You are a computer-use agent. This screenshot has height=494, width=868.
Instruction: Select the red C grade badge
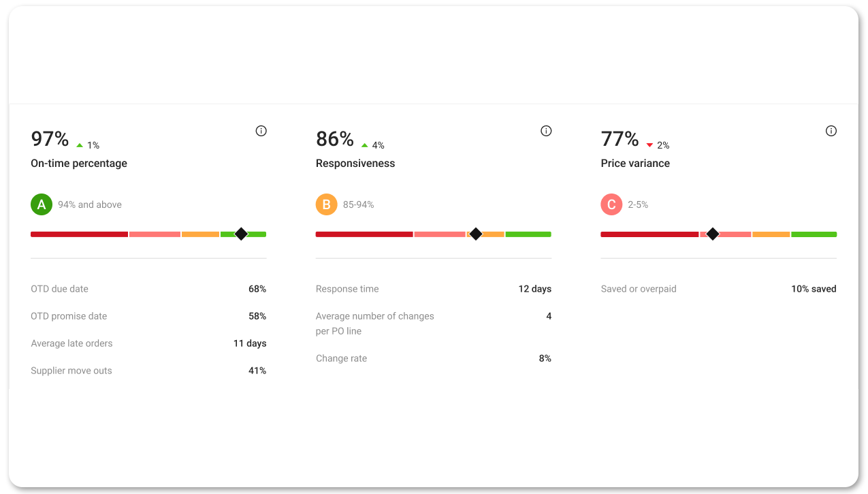click(611, 204)
